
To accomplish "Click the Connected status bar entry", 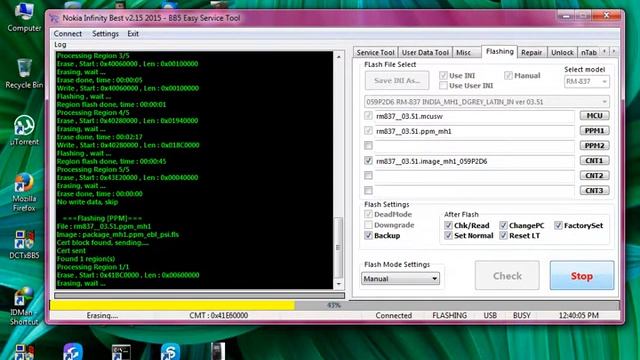I will [x=393, y=316].
